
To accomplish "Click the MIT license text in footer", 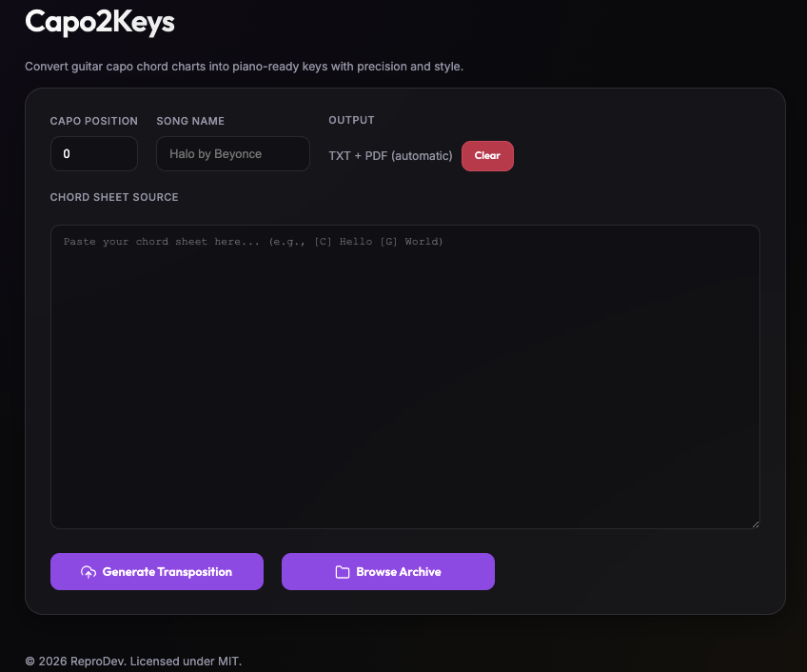I will pos(227,661).
